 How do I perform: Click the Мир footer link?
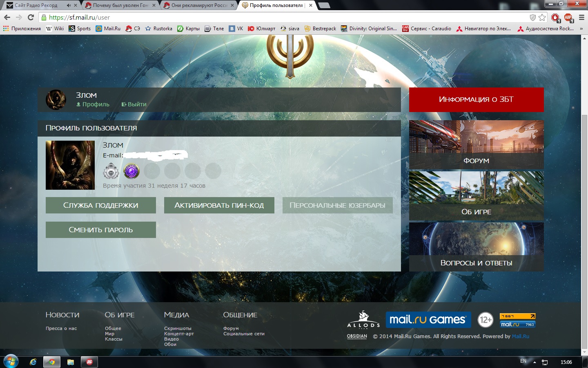[x=109, y=334]
